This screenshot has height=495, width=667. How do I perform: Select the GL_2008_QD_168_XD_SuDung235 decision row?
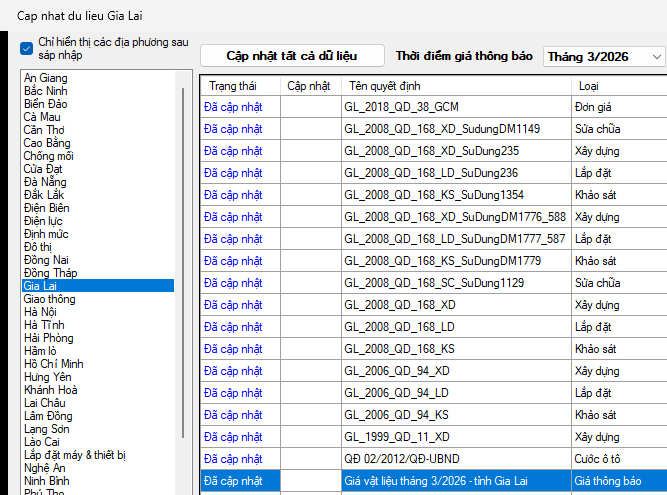431,150
